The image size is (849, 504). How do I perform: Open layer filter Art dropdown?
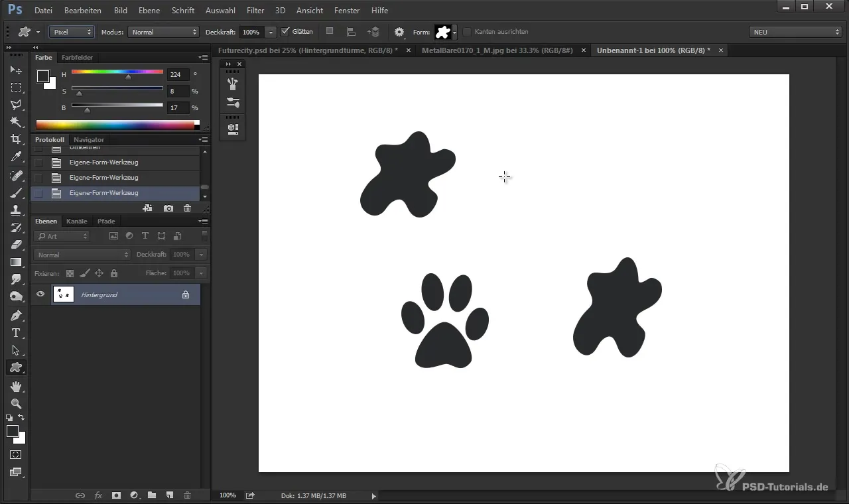click(x=62, y=236)
